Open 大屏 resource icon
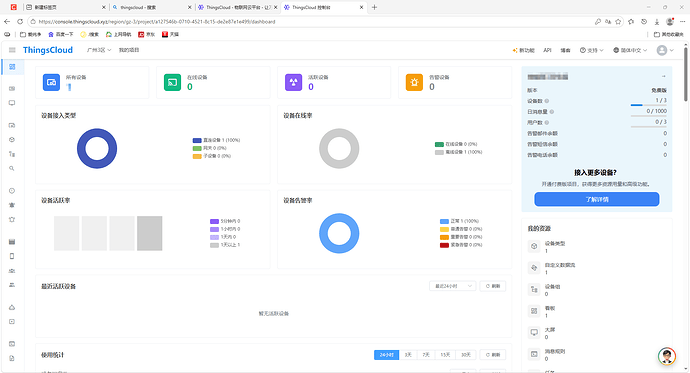Screen dimensions: 690x373 (x=534, y=333)
